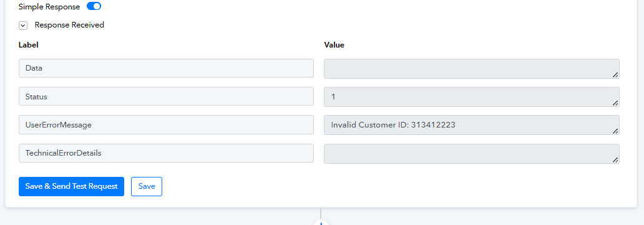The width and height of the screenshot is (644, 225).
Task: Toggle the Simple Response switch
Action: pyautogui.click(x=94, y=7)
